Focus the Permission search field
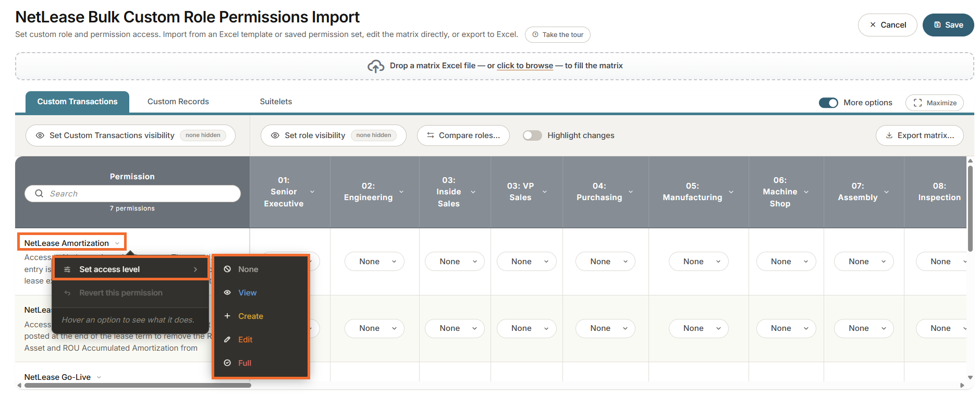 (132, 194)
